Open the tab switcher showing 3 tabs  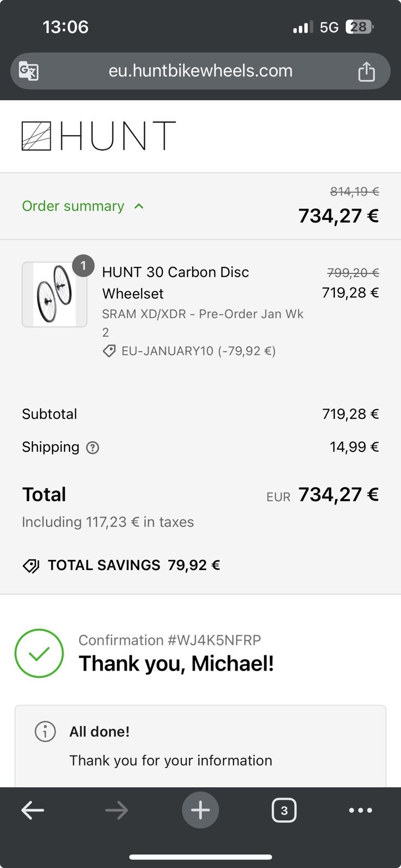click(284, 810)
